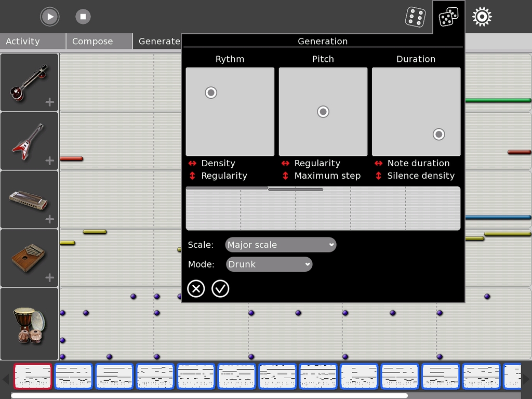
Task: Select the drum kit track
Action: coord(29,324)
